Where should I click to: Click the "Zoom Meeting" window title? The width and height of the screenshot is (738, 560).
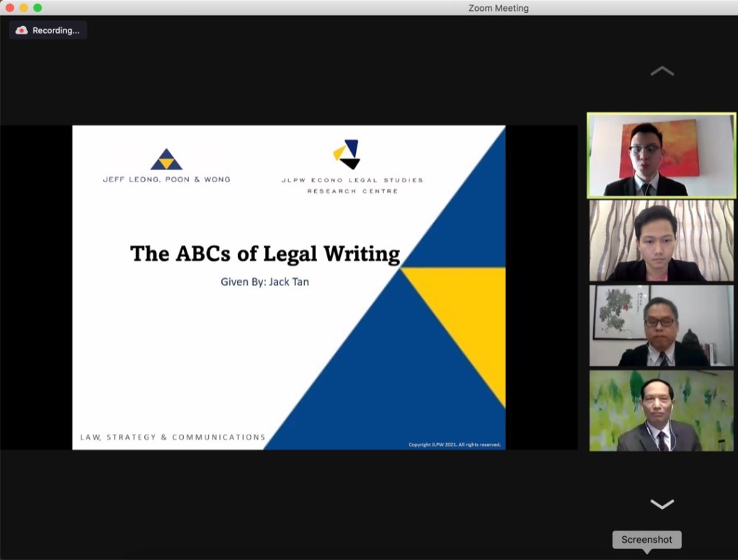coord(498,8)
